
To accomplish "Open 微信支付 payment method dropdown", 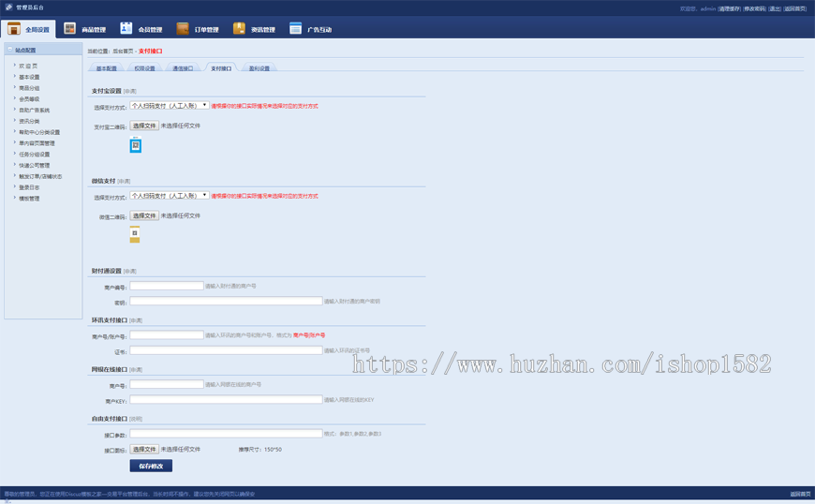I will (x=170, y=196).
